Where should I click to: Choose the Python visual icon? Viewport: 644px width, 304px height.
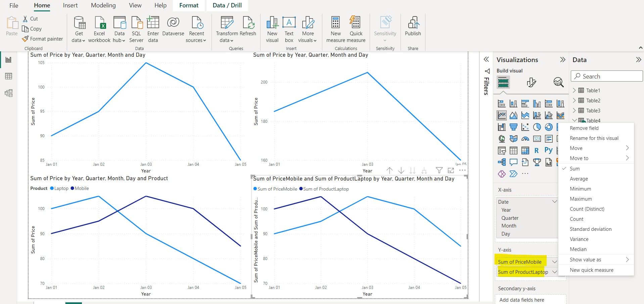pos(549,150)
